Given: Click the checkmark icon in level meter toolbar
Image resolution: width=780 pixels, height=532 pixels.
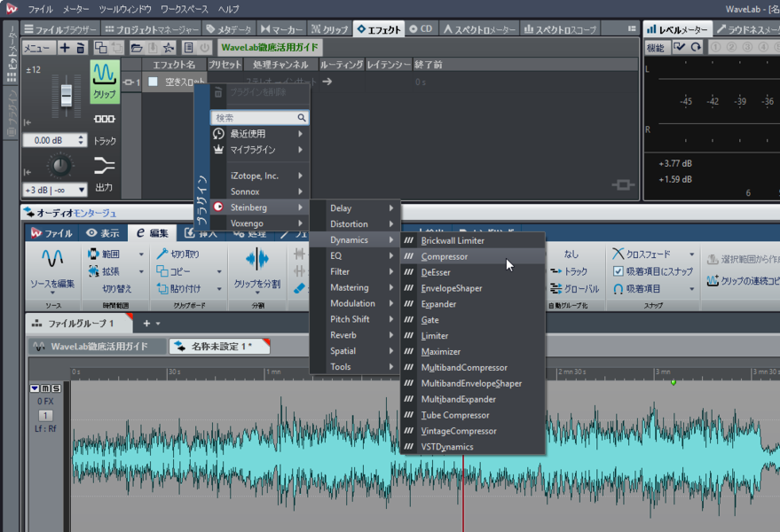Looking at the screenshot, I should coord(679,47).
